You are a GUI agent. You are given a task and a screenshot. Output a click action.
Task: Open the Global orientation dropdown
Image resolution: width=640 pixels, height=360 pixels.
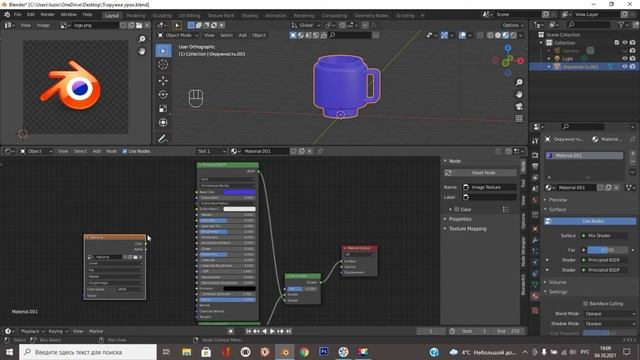tap(305, 25)
